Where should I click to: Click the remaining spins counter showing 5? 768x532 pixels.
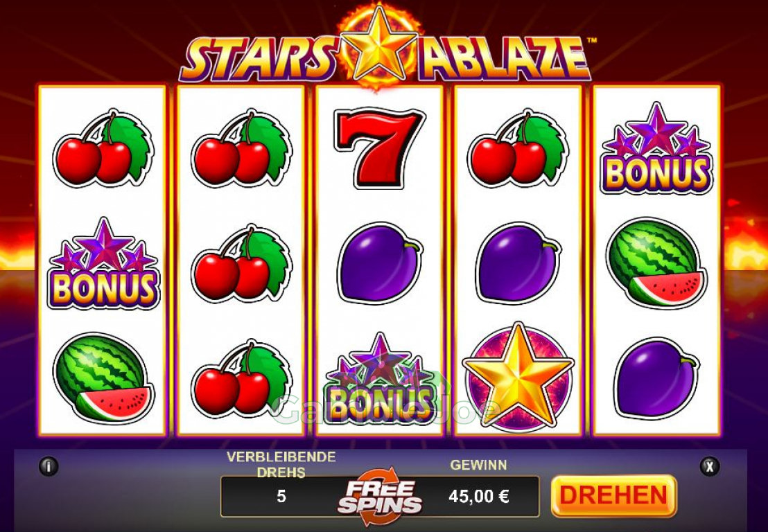(x=281, y=496)
